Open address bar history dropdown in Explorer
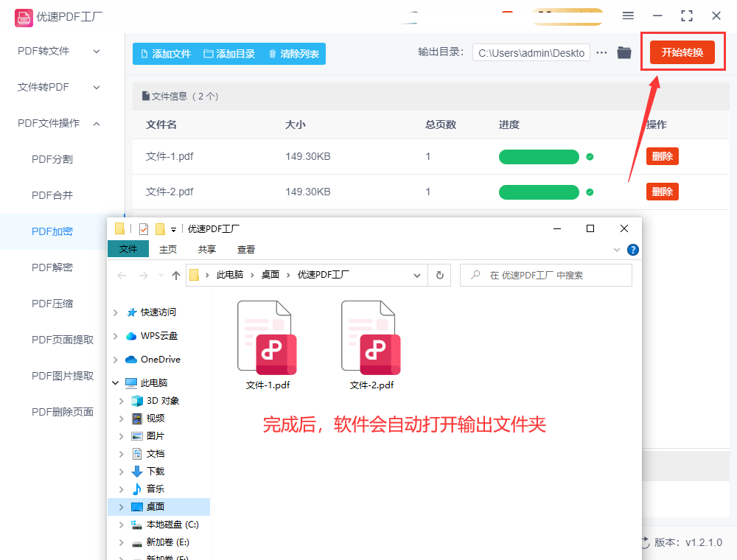The height and width of the screenshot is (560, 737). 417,276
